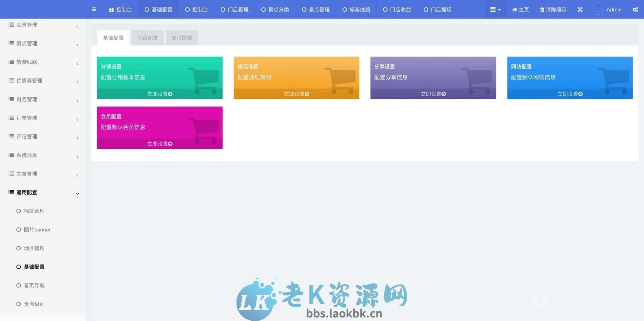This screenshot has height=321, width=644.
Task: Click 立即设置 on the 分销设置 card
Action: pos(159,93)
